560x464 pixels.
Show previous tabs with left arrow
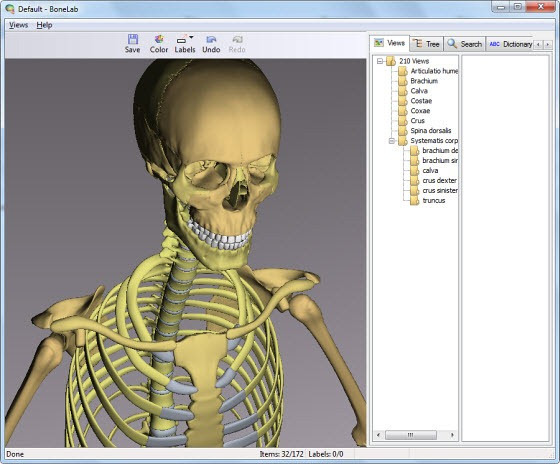click(x=538, y=45)
